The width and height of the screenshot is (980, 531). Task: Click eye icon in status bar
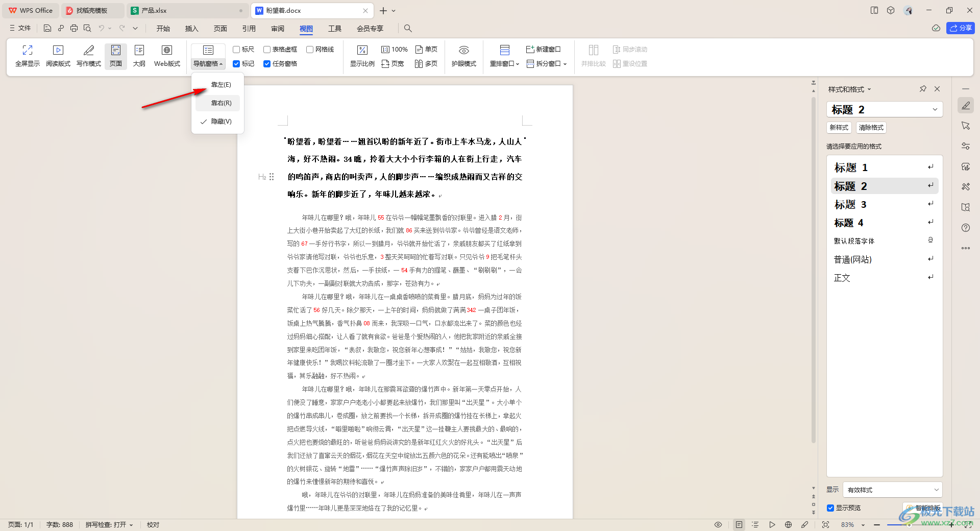(718, 525)
